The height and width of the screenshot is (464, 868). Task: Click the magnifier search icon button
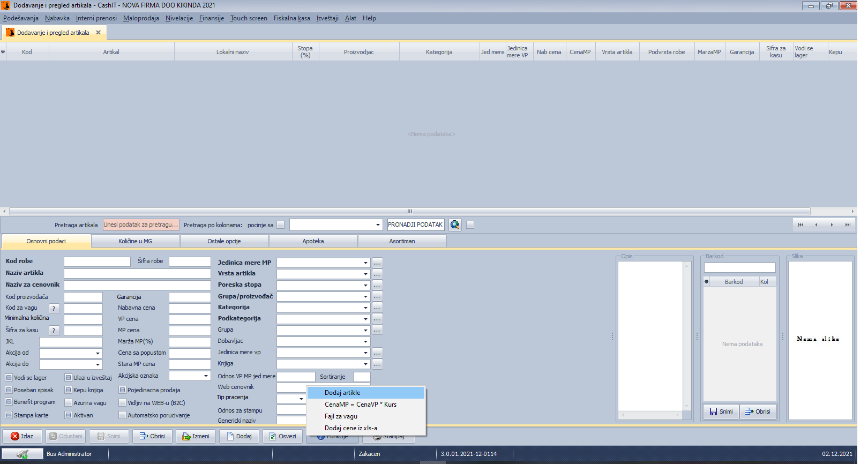(x=455, y=225)
